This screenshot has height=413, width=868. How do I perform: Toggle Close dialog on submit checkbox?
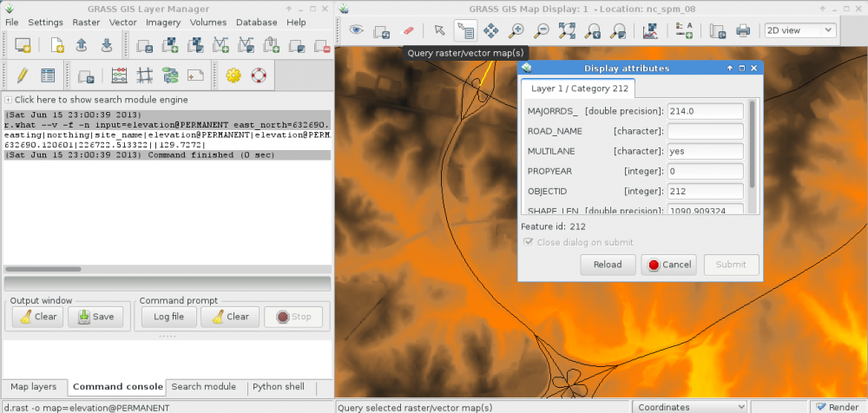pos(529,242)
